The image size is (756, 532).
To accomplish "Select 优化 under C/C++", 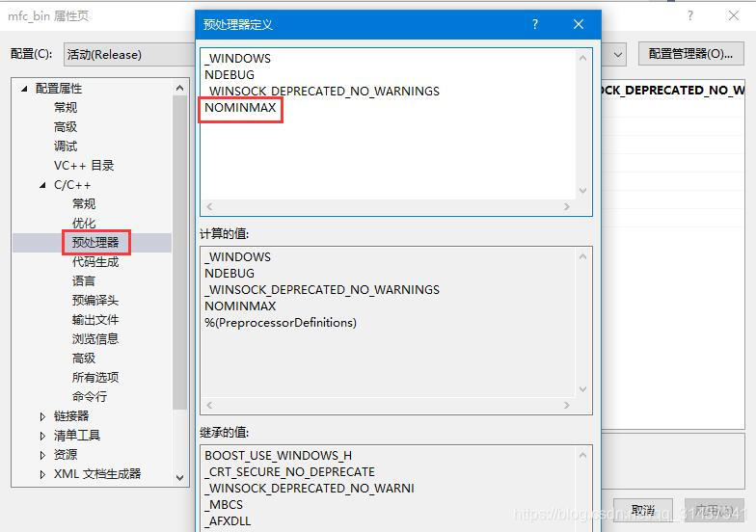I will (84, 224).
